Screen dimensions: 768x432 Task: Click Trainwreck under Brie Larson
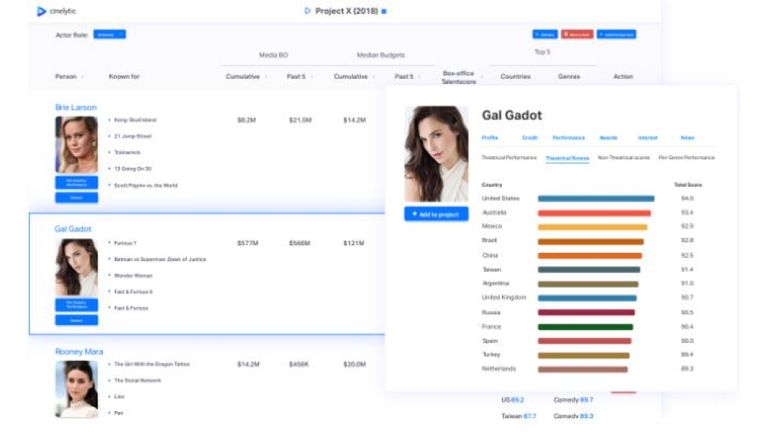click(x=127, y=152)
